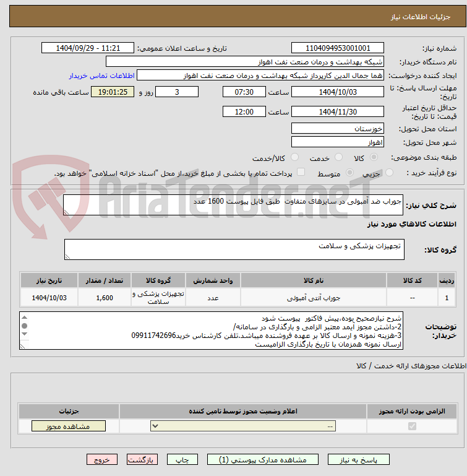Image resolution: width=467 pixels, height=476 pixels.
Task: Click the unit cell عدد
Action: pos(213,298)
